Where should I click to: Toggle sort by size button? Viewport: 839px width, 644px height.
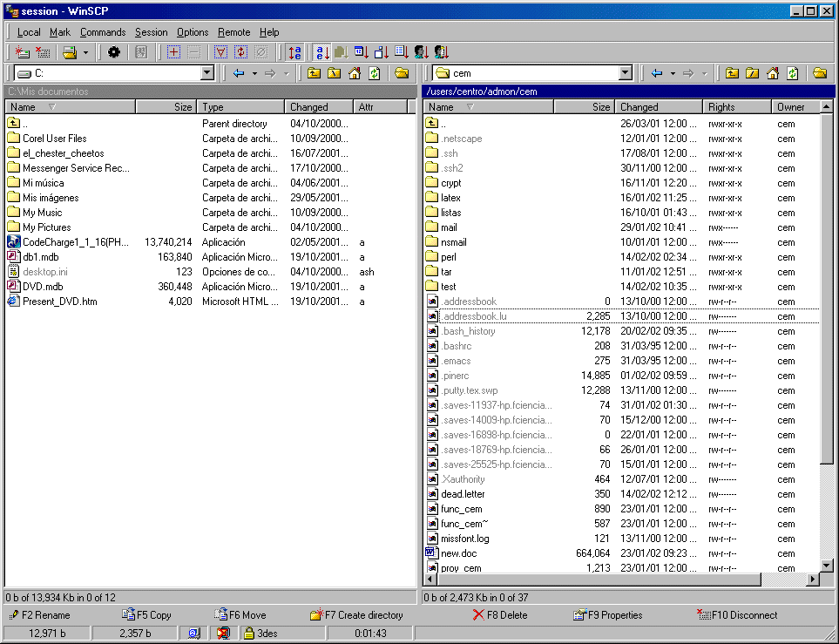(382, 52)
